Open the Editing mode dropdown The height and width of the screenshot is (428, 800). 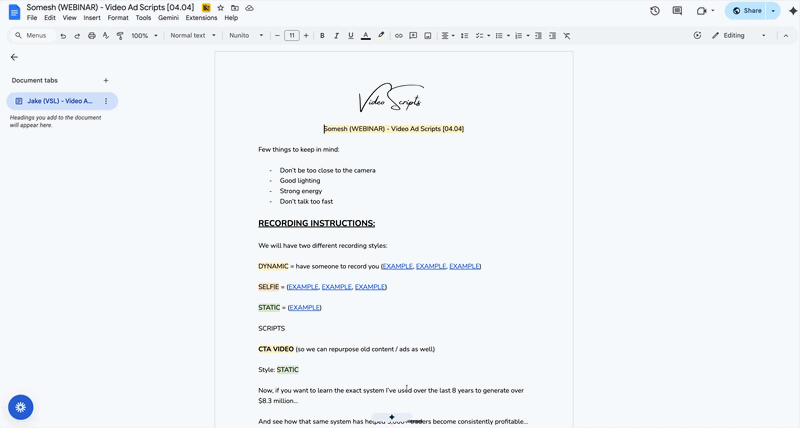coord(739,36)
